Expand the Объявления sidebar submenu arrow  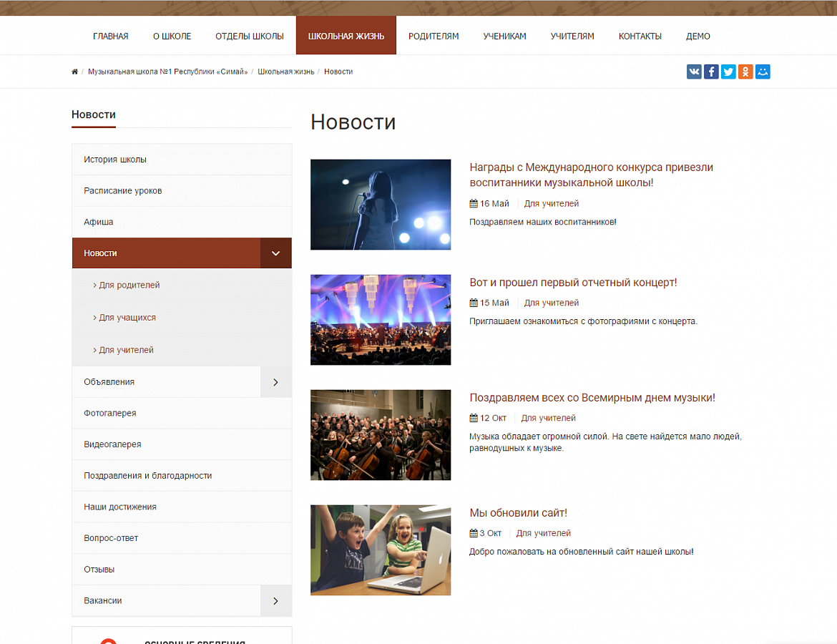[x=275, y=382]
